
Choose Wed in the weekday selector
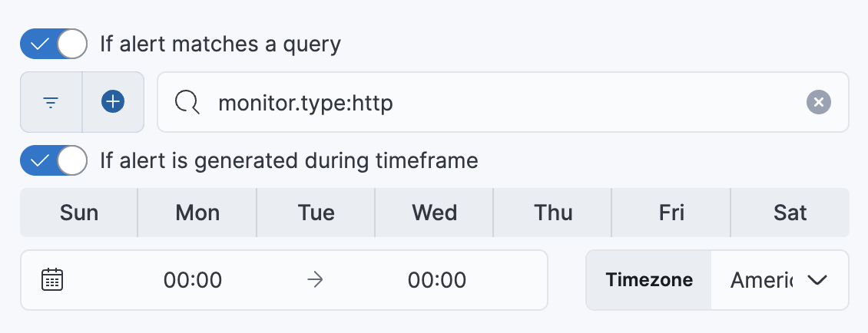[x=434, y=213]
